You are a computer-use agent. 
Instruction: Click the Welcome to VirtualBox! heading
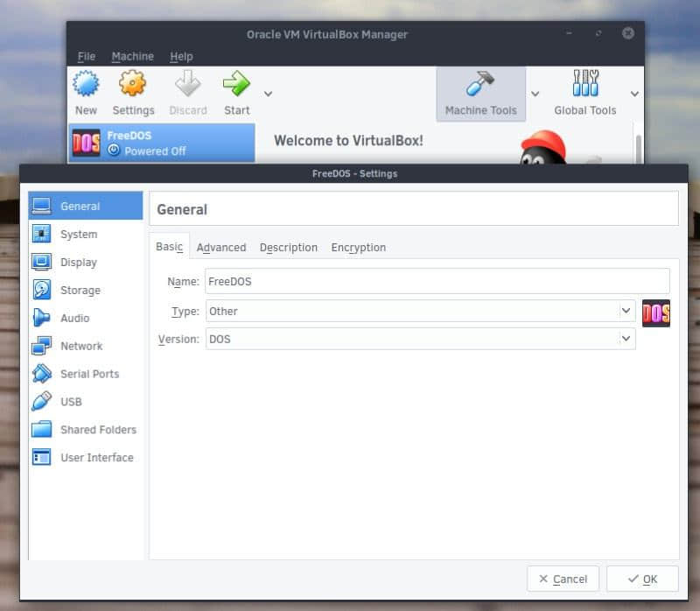[x=348, y=141]
